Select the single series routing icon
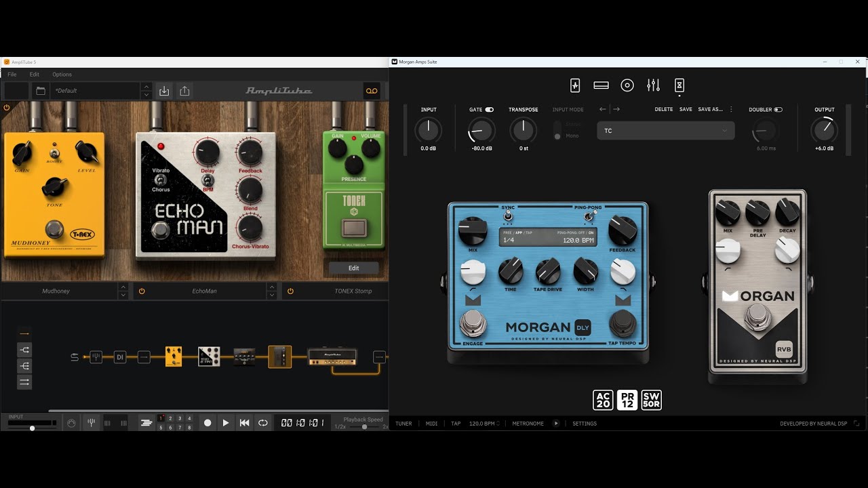 point(24,333)
